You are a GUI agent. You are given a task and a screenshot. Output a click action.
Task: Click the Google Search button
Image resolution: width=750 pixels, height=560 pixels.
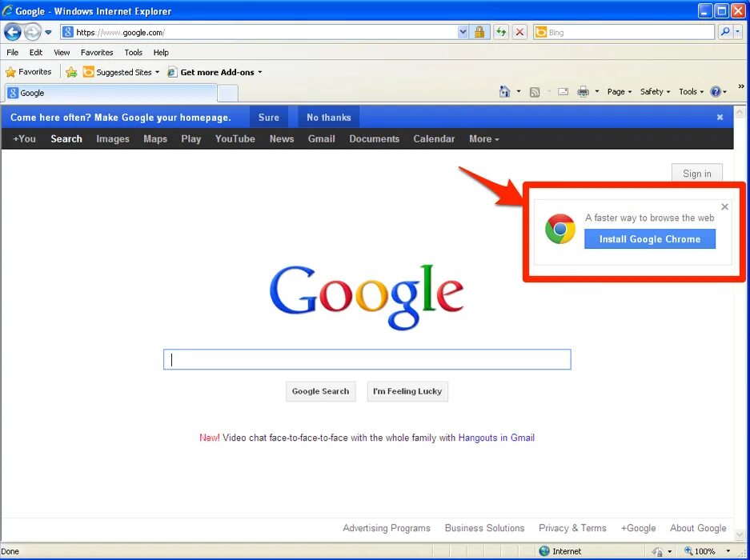(x=320, y=391)
